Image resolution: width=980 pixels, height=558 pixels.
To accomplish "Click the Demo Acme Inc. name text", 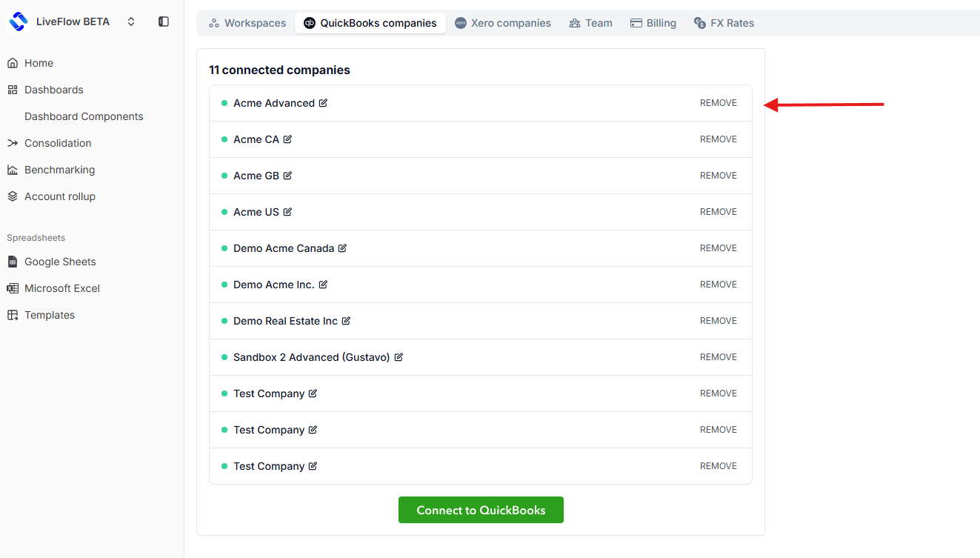I will tap(274, 285).
